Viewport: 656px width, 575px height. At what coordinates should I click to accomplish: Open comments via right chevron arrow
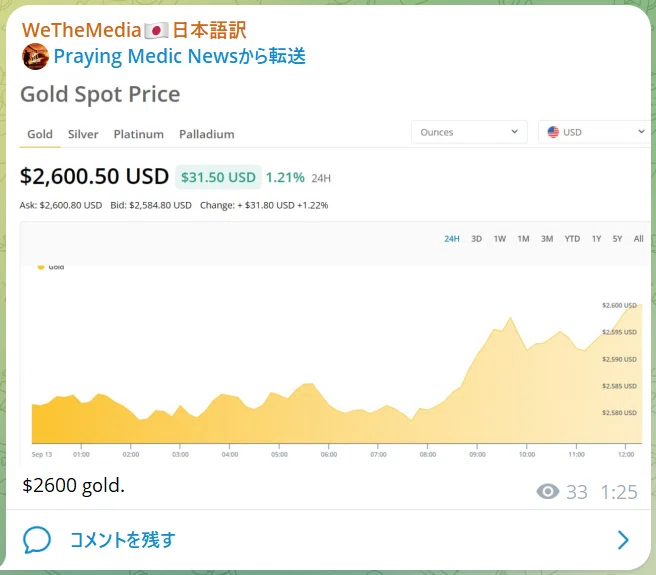[x=623, y=540]
